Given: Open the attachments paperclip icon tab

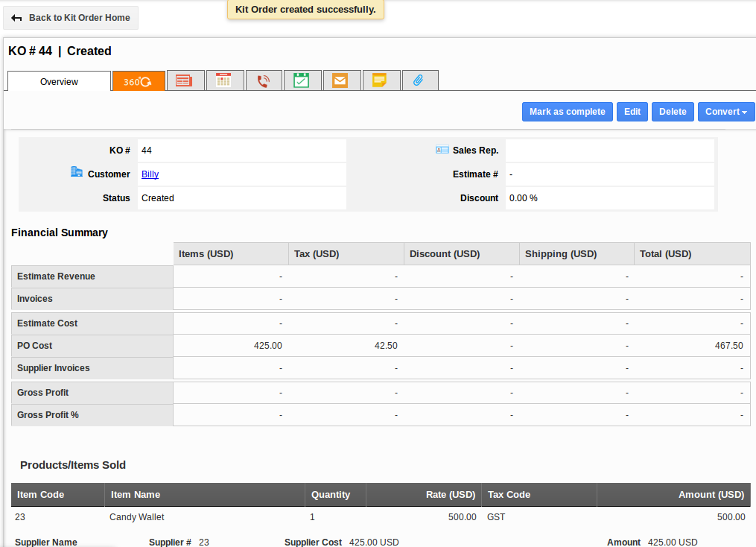Looking at the screenshot, I should coord(420,80).
